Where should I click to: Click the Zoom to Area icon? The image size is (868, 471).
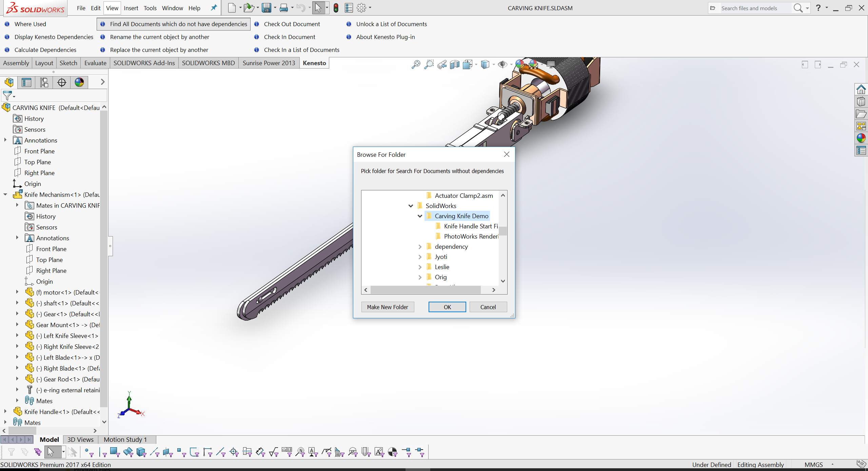click(x=429, y=64)
